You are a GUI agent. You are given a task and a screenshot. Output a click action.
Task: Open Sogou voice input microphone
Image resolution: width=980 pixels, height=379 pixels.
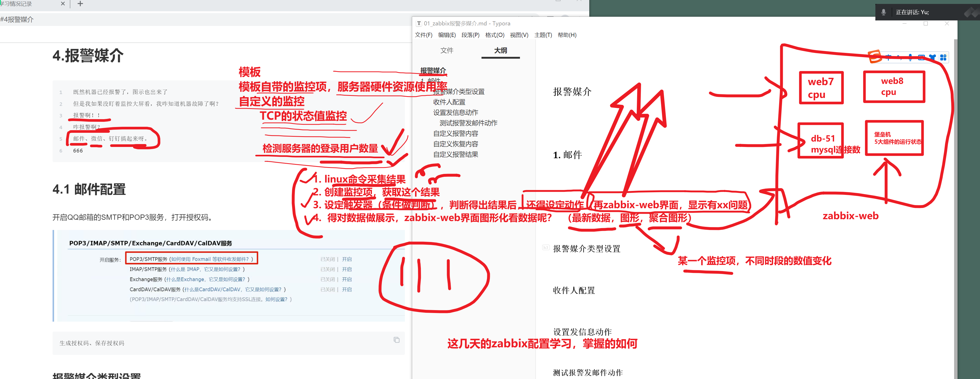pyautogui.click(x=910, y=58)
